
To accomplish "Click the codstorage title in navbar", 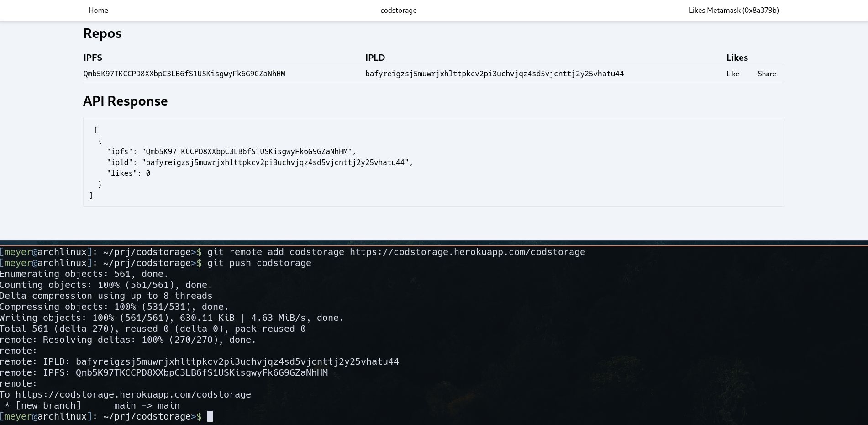I will (x=398, y=11).
